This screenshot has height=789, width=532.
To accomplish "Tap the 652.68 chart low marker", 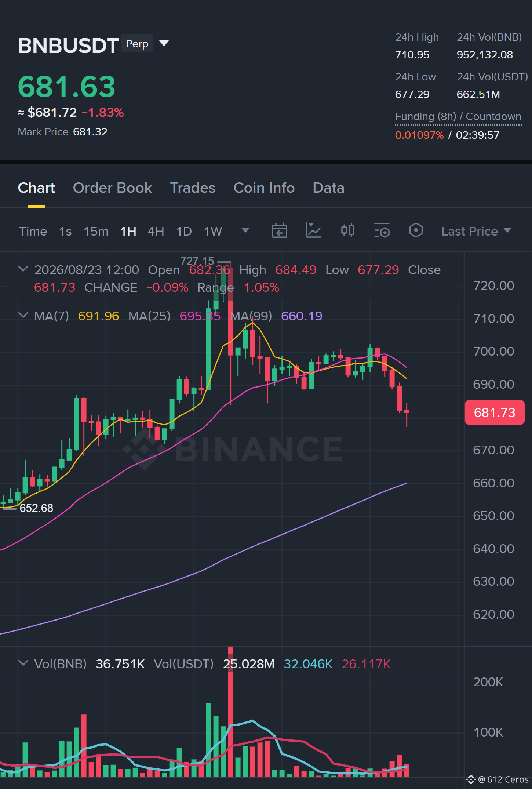I will pos(36,508).
